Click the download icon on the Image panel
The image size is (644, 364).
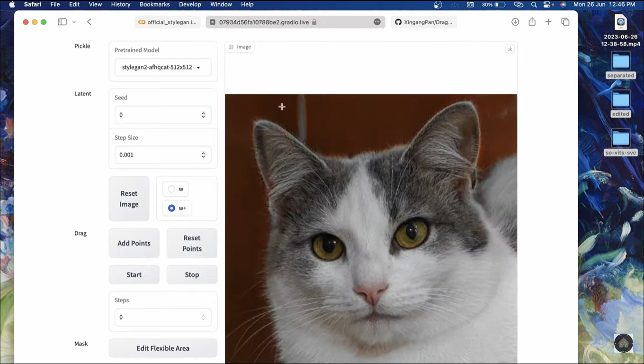tap(510, 48)
